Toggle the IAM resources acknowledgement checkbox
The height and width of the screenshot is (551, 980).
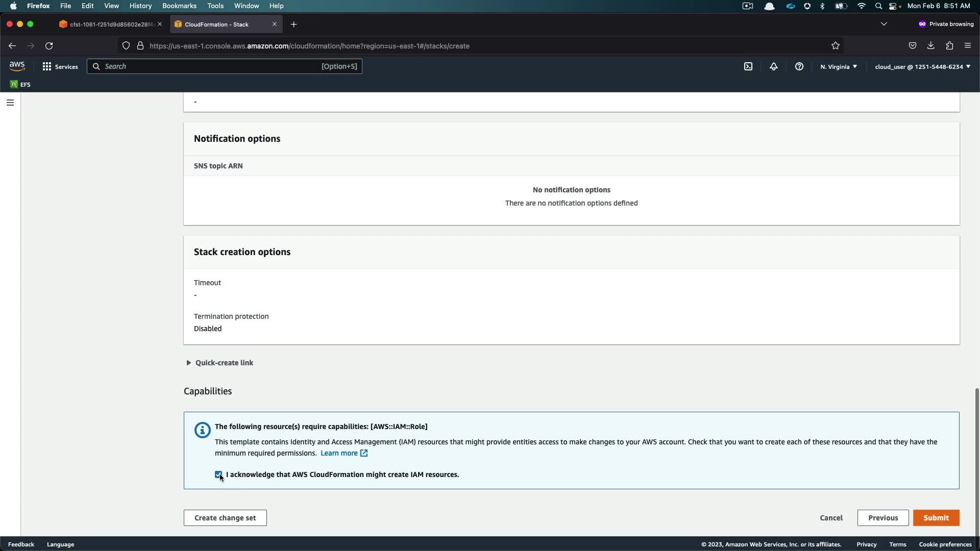tap(218, 474)
